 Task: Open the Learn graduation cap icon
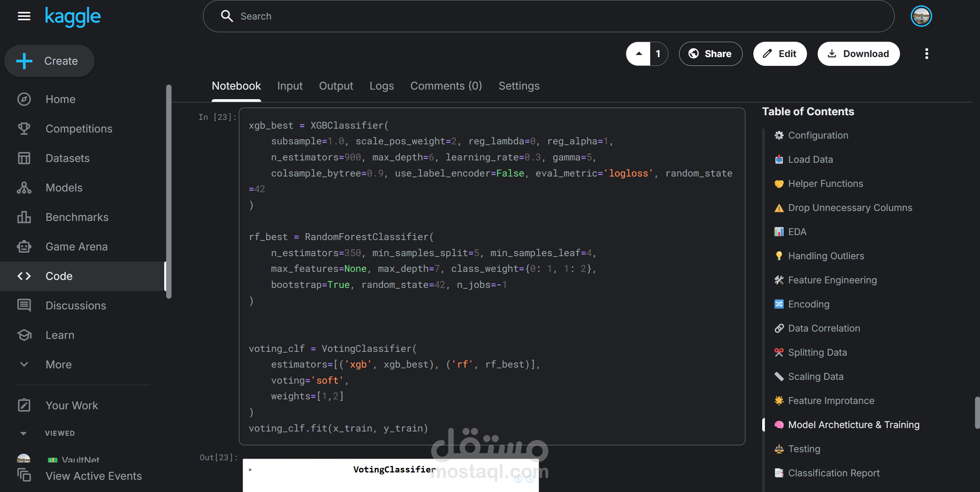(24, 335)
